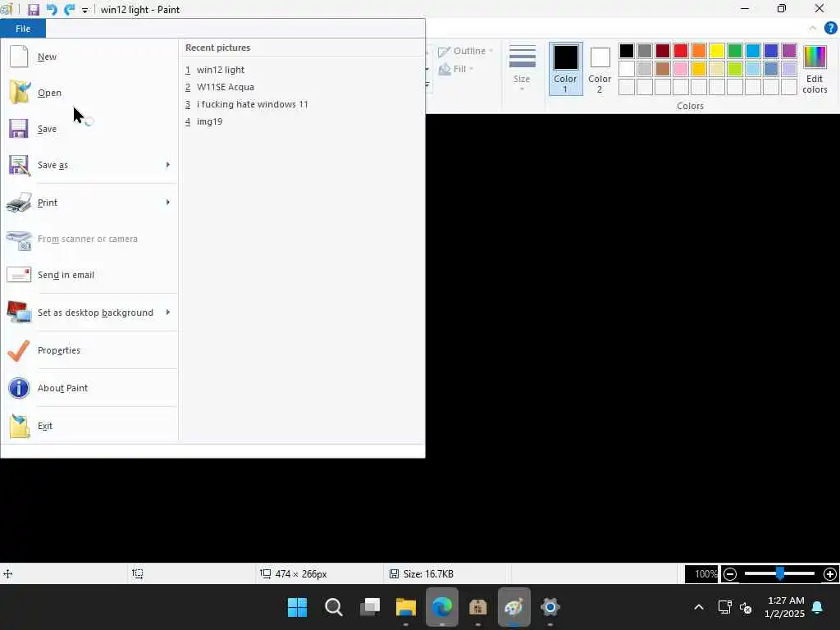Click the Exit icon
Screen dimensions: 840x630
tap(19, 426)
